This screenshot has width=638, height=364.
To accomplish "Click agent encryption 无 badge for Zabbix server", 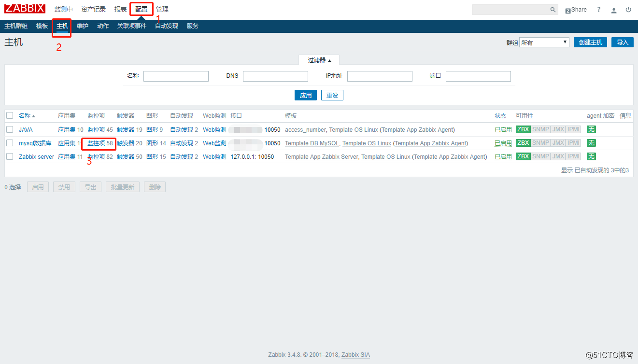I will (591, 156).
